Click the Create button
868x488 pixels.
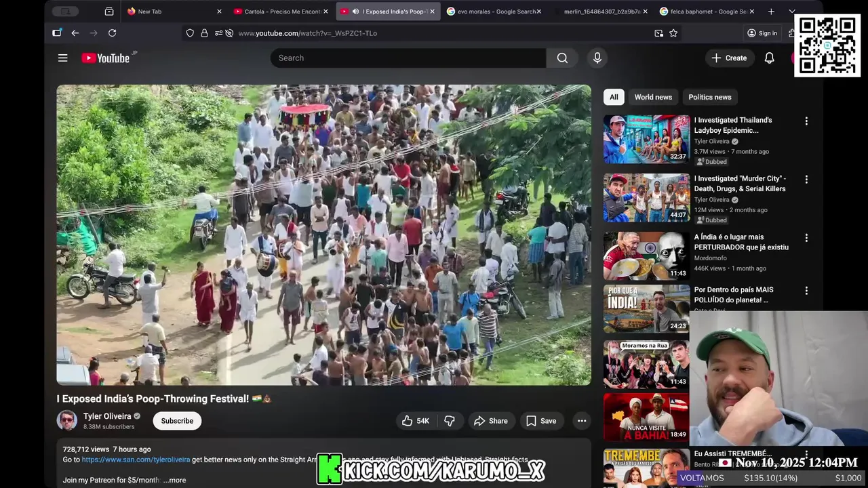pos(729,58)
